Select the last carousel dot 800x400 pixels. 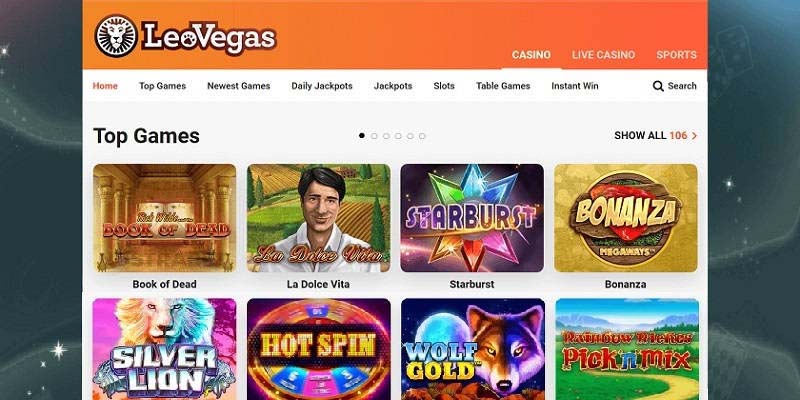tap(422, 136)
